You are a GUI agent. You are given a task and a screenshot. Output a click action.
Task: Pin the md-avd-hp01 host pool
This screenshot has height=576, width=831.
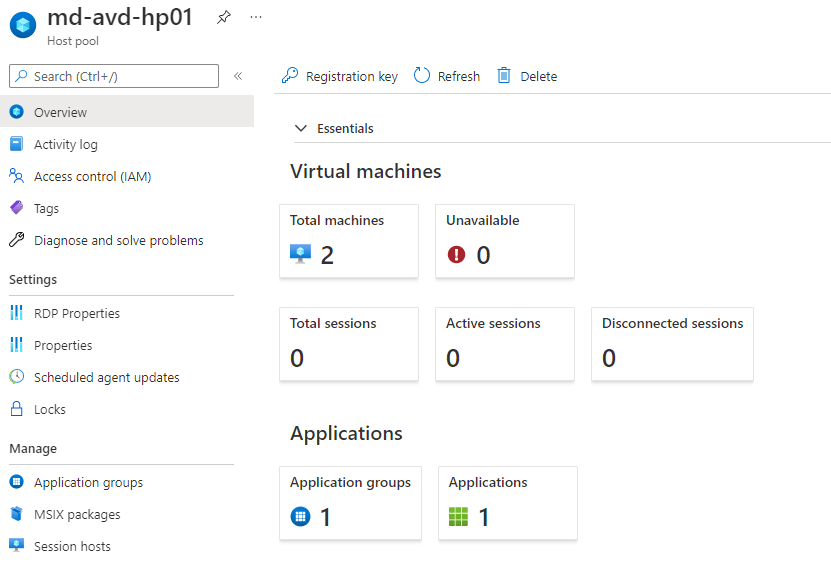coord(224,18)
